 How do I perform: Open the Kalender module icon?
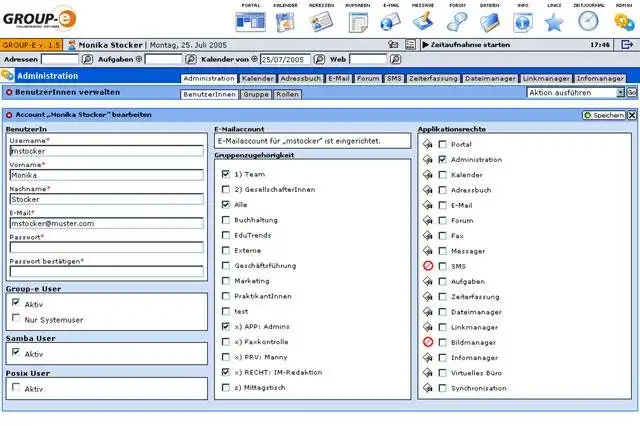(285, 22)
